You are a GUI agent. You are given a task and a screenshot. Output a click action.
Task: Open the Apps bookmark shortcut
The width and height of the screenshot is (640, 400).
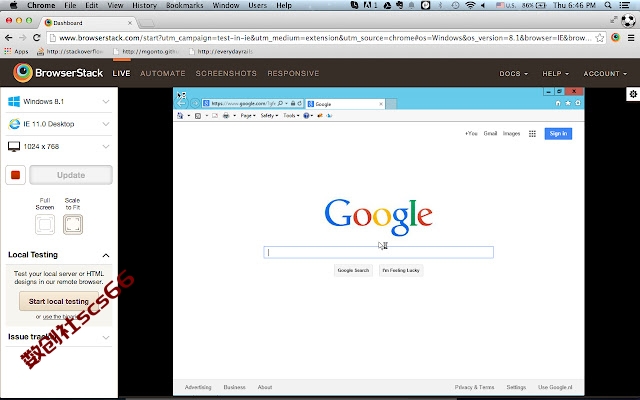click(x=16, y=51)
